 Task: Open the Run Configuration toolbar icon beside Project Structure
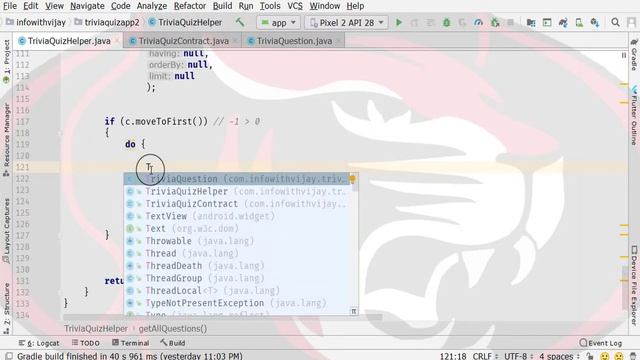coord(547,22)
